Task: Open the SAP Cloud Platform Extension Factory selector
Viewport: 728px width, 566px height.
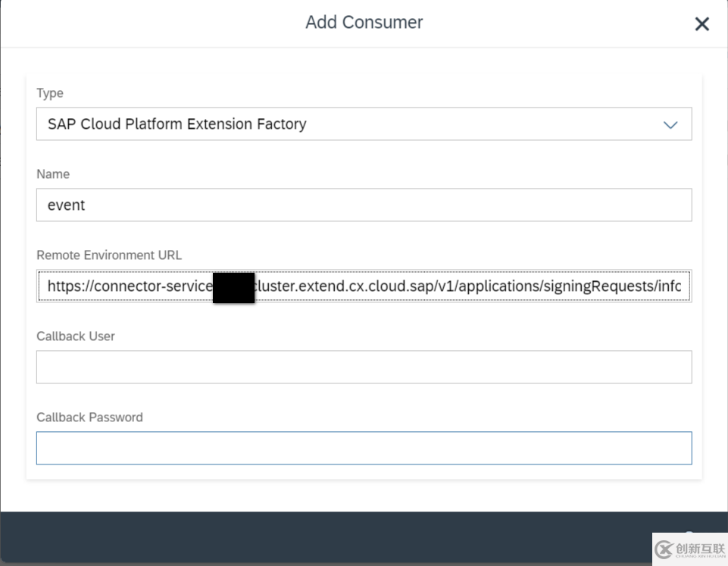Action: click(x=364, y=124)
